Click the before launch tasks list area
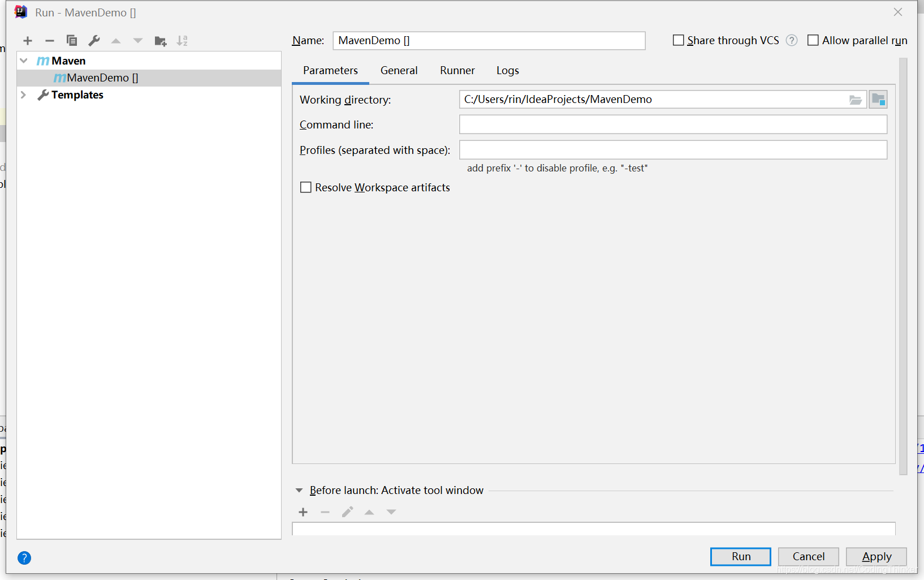924x580 pixels. (594, 529)
